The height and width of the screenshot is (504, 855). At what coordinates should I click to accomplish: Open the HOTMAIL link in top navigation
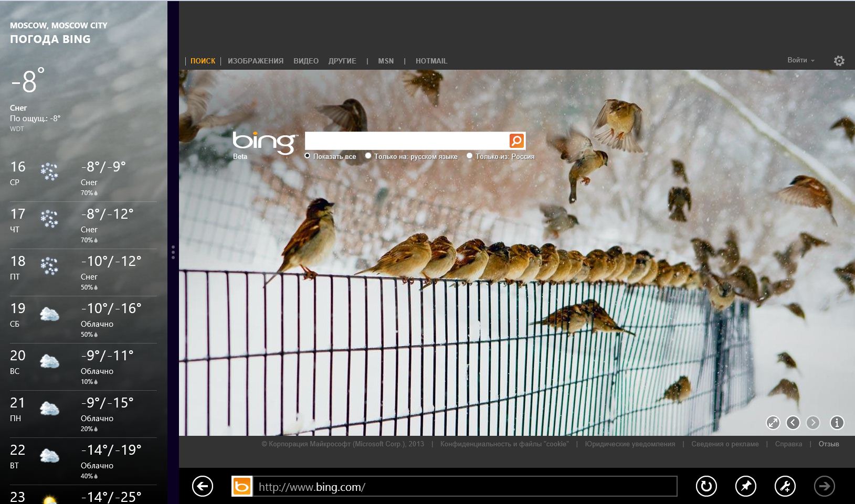(431, 61)
